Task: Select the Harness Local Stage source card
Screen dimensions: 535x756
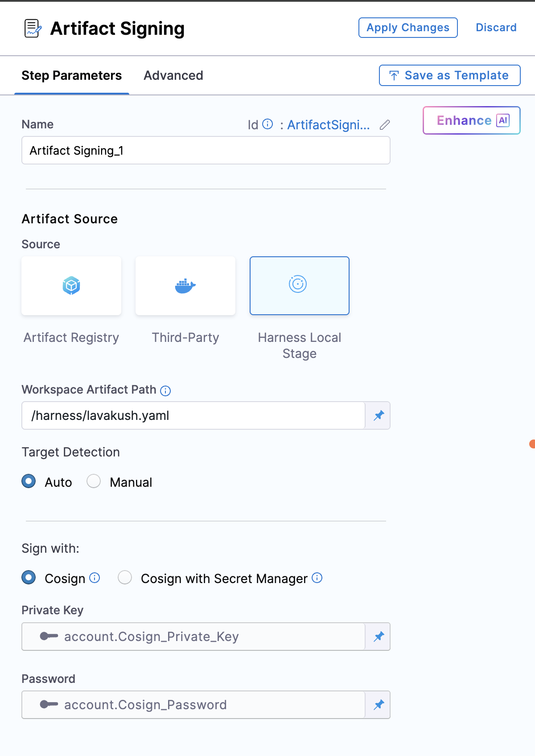Action: pyautogui.click(x=300, y=286)
